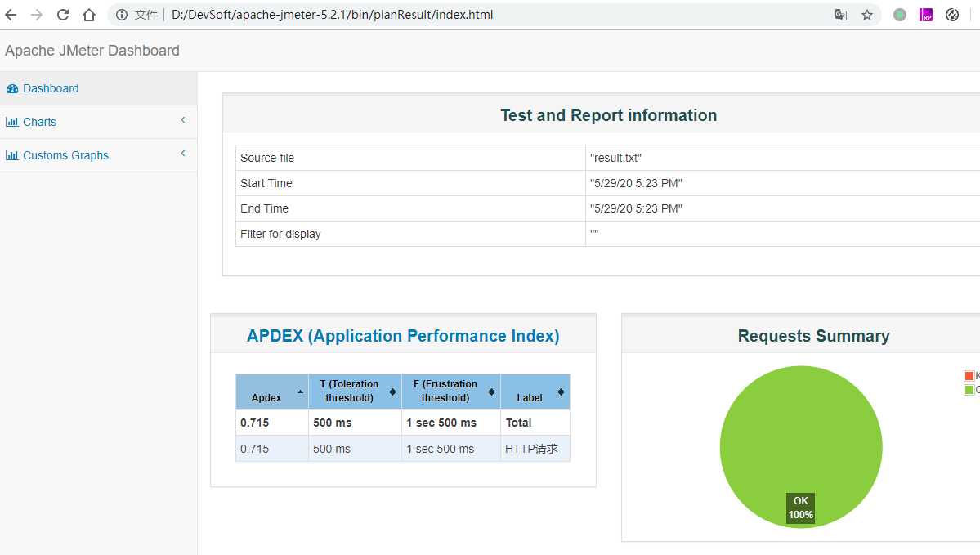Click the HTTP请求 label cell
The width and height of the screenshot is (980, 555).
pos(535,449)
